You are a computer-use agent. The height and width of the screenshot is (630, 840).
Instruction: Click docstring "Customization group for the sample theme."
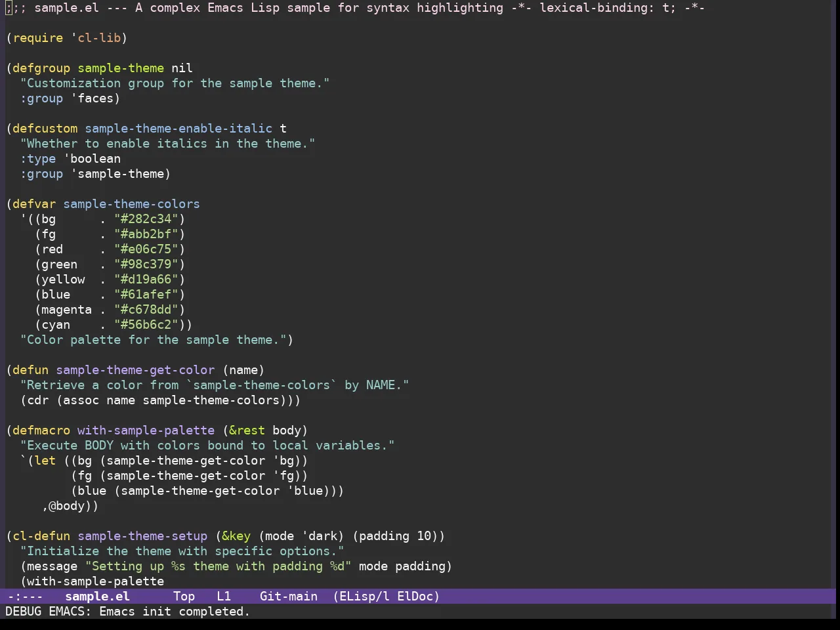pyautogui.click(x=175, y=83)
